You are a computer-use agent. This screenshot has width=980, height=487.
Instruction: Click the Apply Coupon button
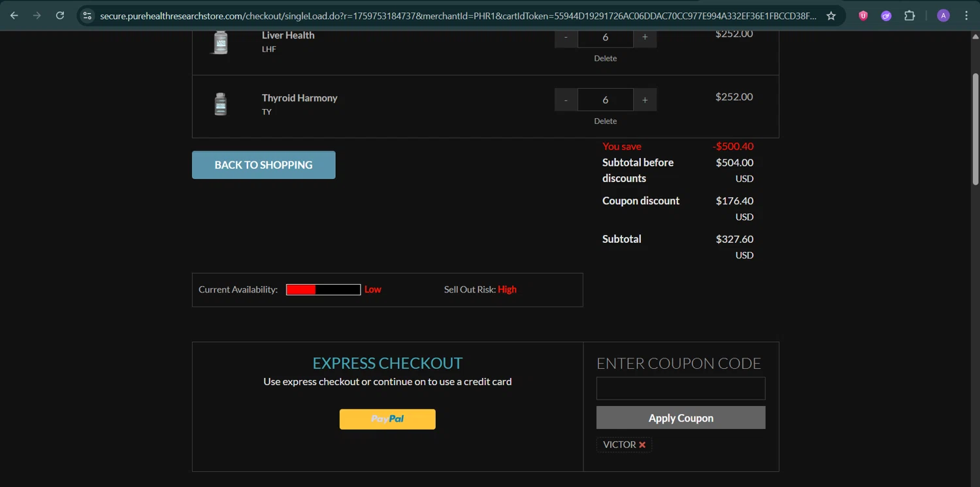click(x=681, y=418)
